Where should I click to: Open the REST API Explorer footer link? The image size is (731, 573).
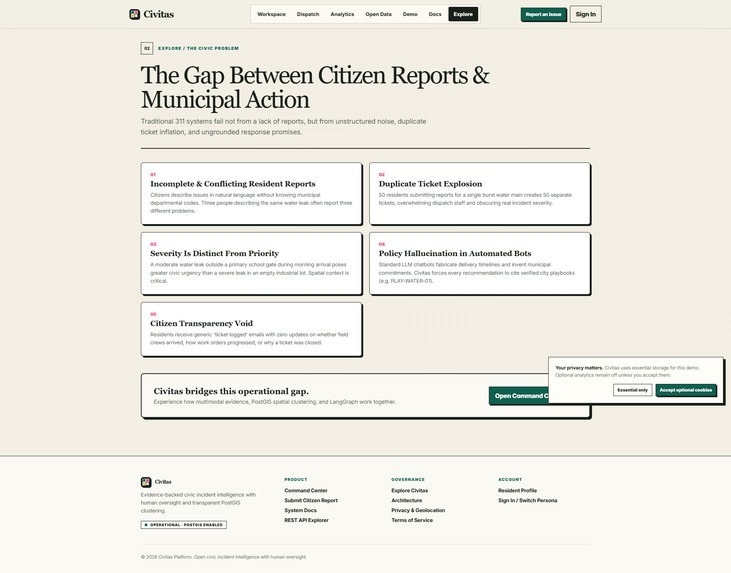(306, 520)
